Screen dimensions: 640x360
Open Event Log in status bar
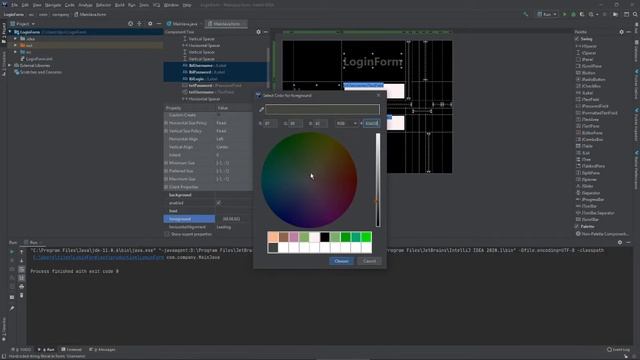click(619, 350)
